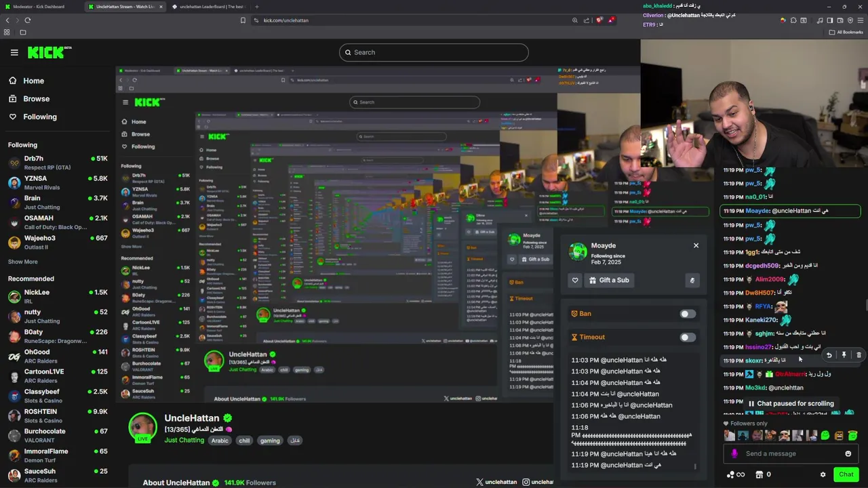Select the UncleHattan Stream browser tab
The height and width of the screenshot is (488, 868).
125,7
